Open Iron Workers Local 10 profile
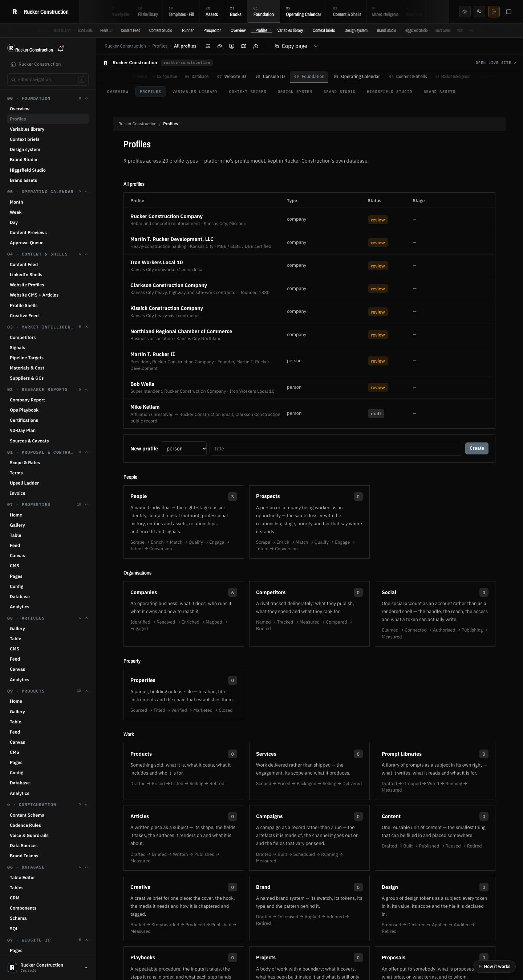 (309, 266)
